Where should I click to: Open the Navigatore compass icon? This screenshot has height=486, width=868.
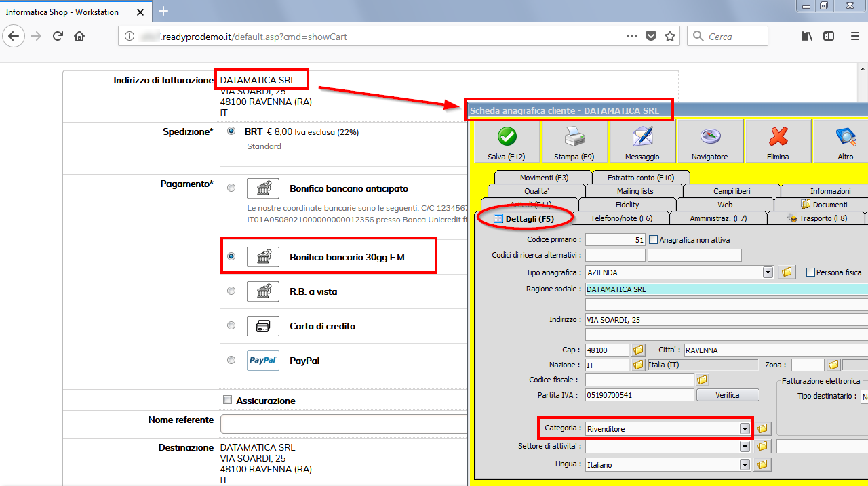709,137
